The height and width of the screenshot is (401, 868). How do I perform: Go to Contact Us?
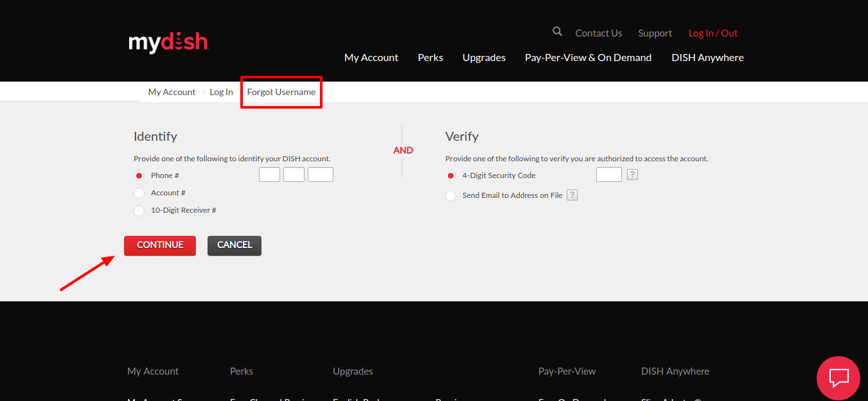click(x=599, y=33)
